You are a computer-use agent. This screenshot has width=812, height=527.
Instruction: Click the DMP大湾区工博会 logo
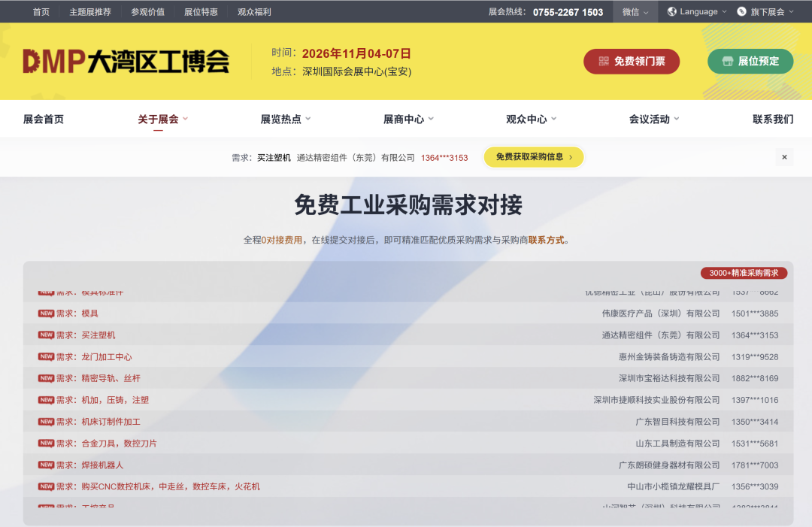click(x=126, y=62)
